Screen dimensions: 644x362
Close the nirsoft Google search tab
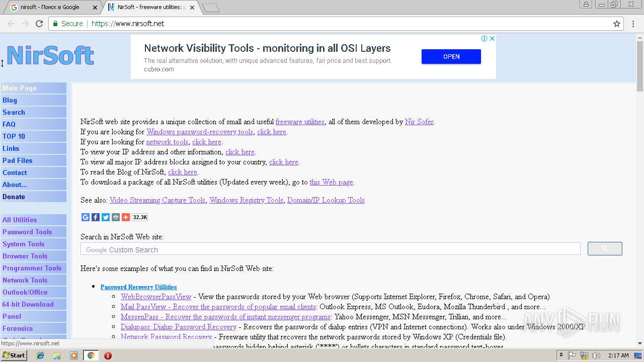(x=95, y=8)
